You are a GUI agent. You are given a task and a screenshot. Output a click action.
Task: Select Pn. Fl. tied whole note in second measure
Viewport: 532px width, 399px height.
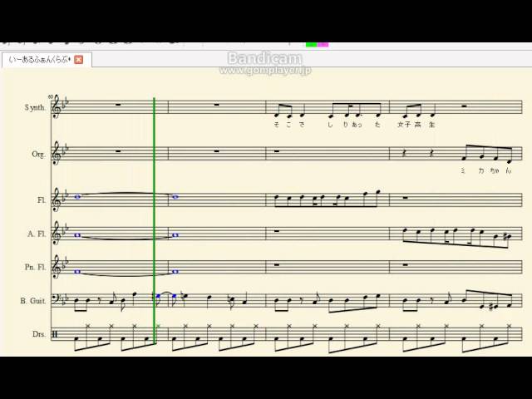coord(175,272)
